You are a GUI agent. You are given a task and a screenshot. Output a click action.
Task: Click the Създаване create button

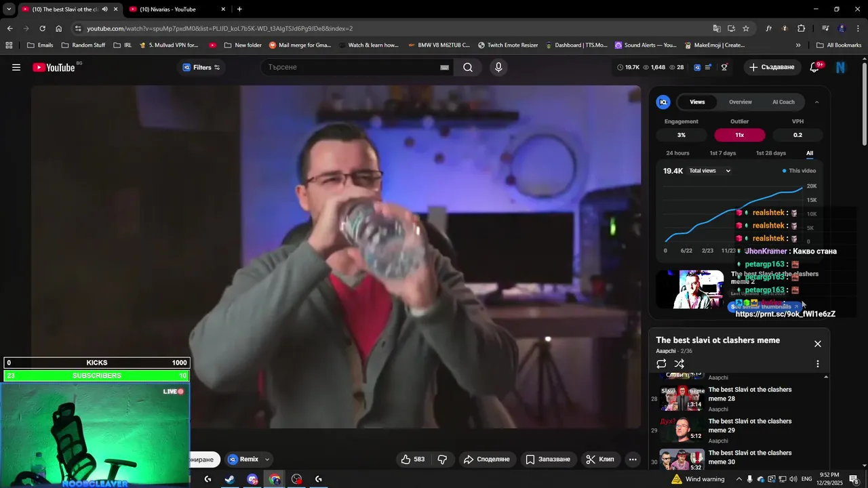coord(772,67)
